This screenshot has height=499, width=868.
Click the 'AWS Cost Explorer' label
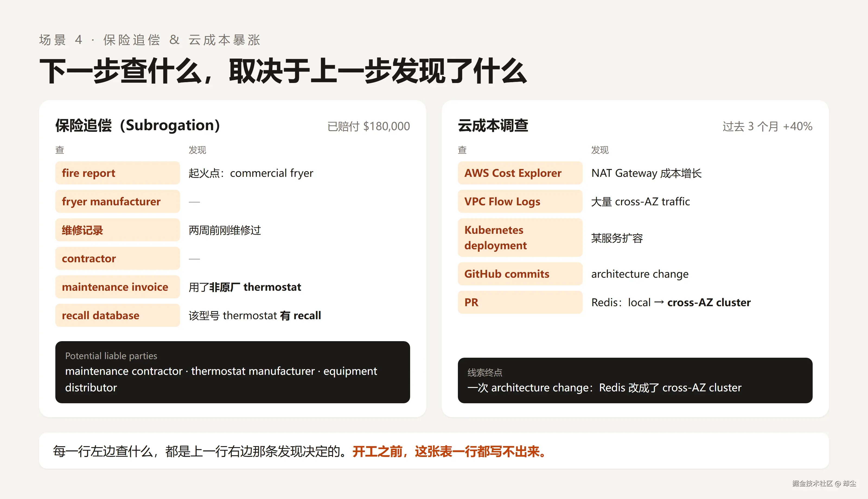click(x=520, y=173)
